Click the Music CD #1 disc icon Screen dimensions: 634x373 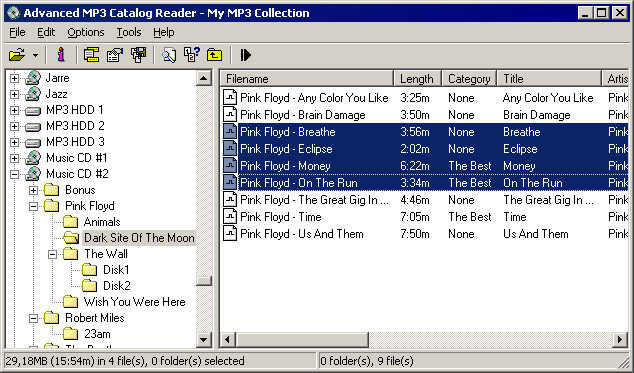(33, 158)
